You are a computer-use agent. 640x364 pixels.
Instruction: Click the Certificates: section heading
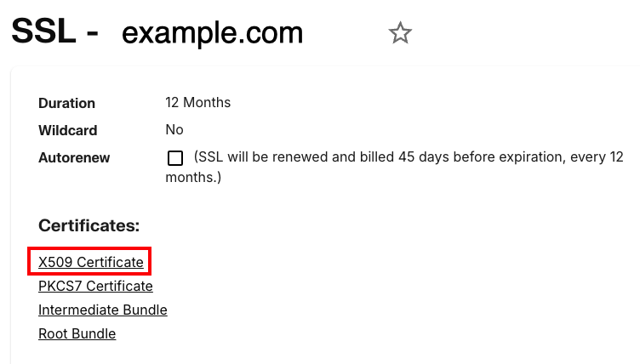click(x=89, y=225)
